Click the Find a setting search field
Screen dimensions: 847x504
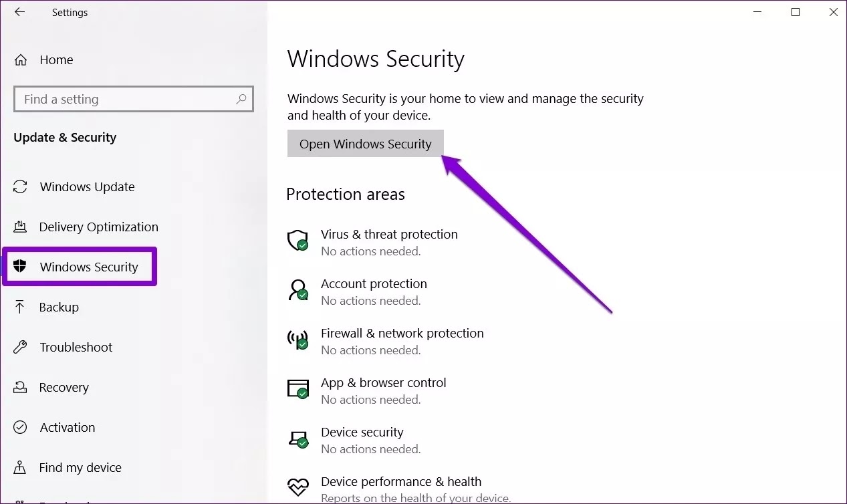click(x=134, y=99)
